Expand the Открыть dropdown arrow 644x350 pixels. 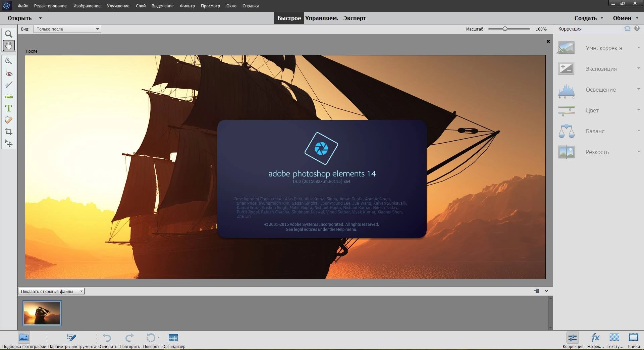pos(40,18)
